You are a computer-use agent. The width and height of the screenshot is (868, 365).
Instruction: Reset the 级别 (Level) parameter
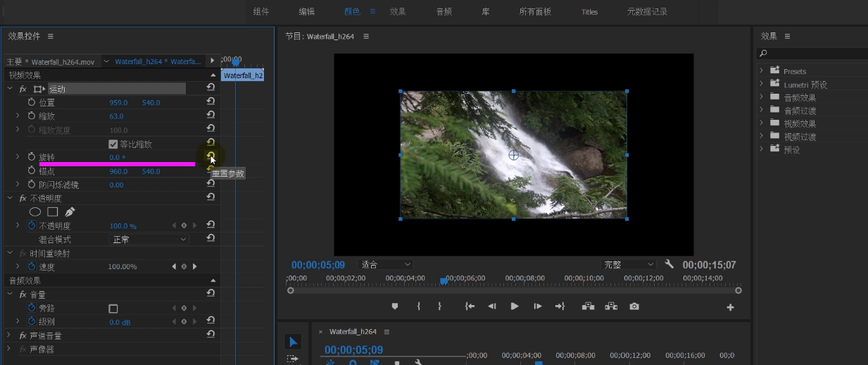tap(210, 321)
